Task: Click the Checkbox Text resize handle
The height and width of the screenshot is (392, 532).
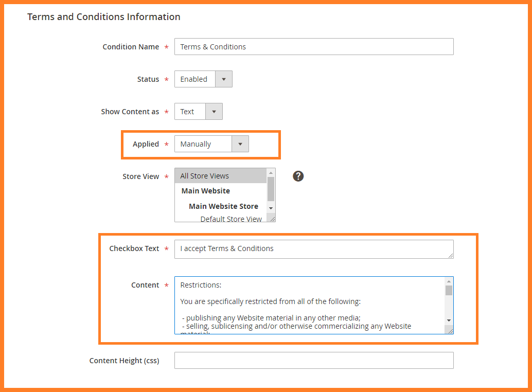Action: point(451,256)
